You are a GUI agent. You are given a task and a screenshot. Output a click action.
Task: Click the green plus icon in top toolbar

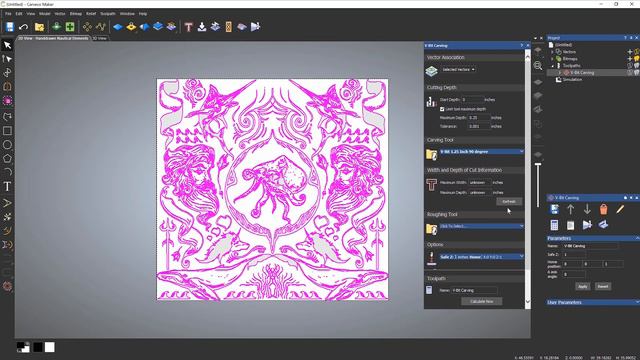70,27
